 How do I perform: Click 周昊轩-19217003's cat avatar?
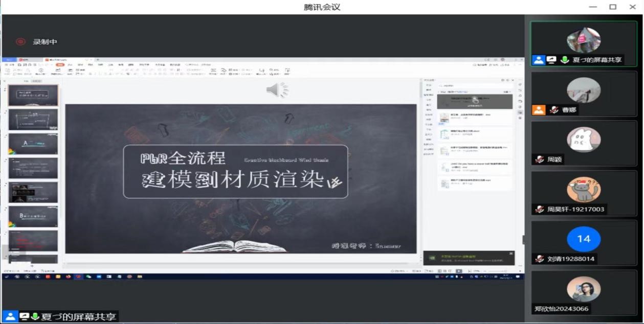point(584,190)
